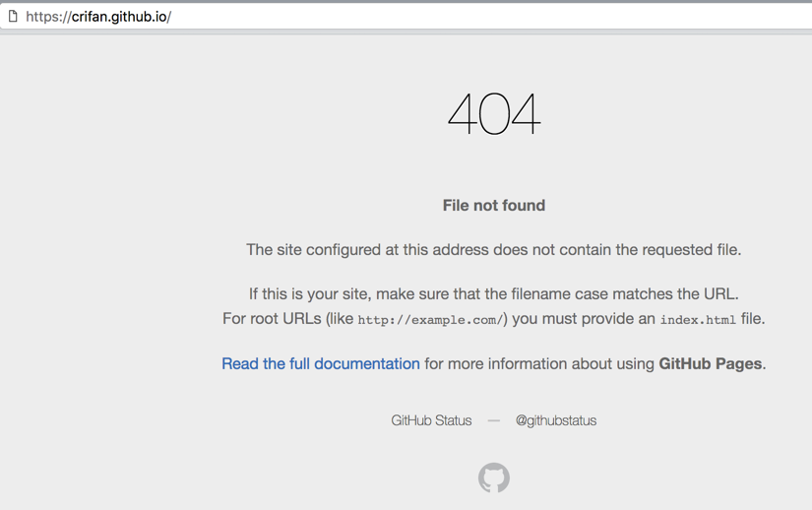This screenshot has width=812, height=510.
Task: Click the page document icon in address bar
Action: click(x=13, y=17)
